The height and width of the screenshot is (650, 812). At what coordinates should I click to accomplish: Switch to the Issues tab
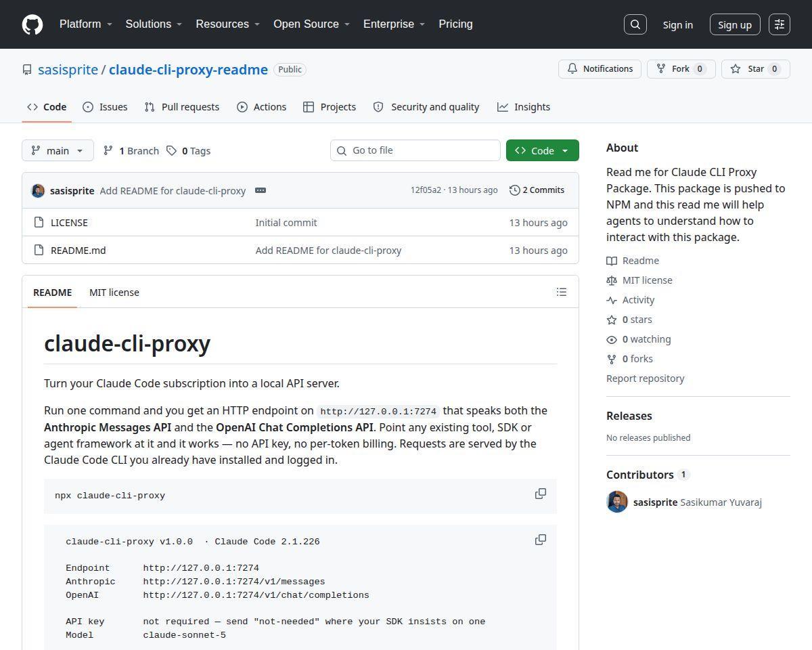coord(105,107)
